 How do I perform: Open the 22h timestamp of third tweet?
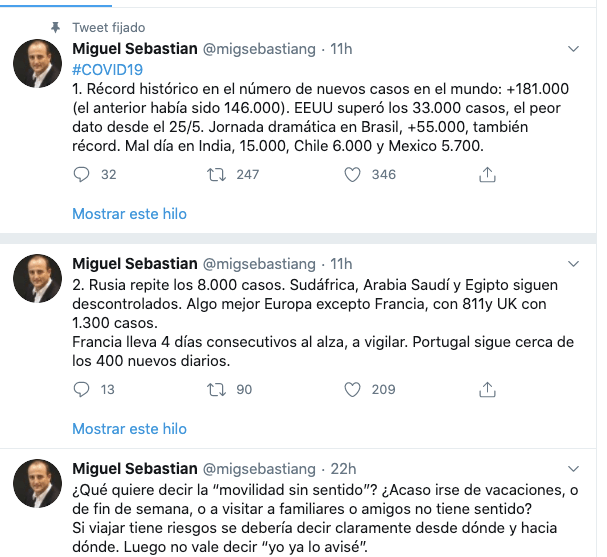pyautogui.click(x=341, y=468)
